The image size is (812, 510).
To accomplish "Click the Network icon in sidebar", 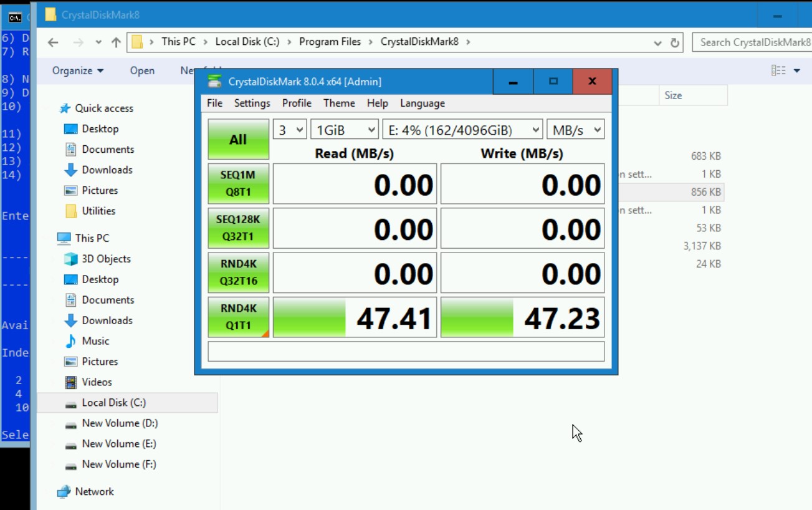I will pyautogui.click(x=64, y=492).
